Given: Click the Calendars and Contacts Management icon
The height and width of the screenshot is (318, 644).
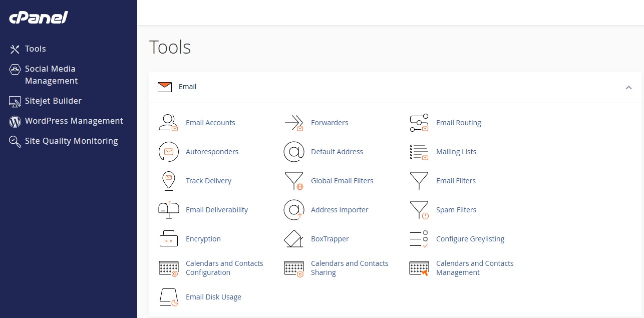Looking at the screenshot, I should click(x=419, y=268).
